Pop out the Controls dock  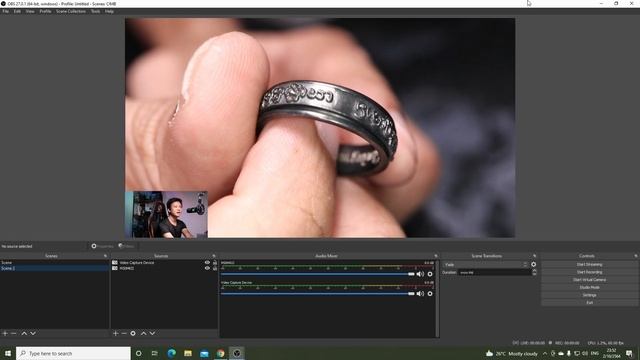pos(636,256)
